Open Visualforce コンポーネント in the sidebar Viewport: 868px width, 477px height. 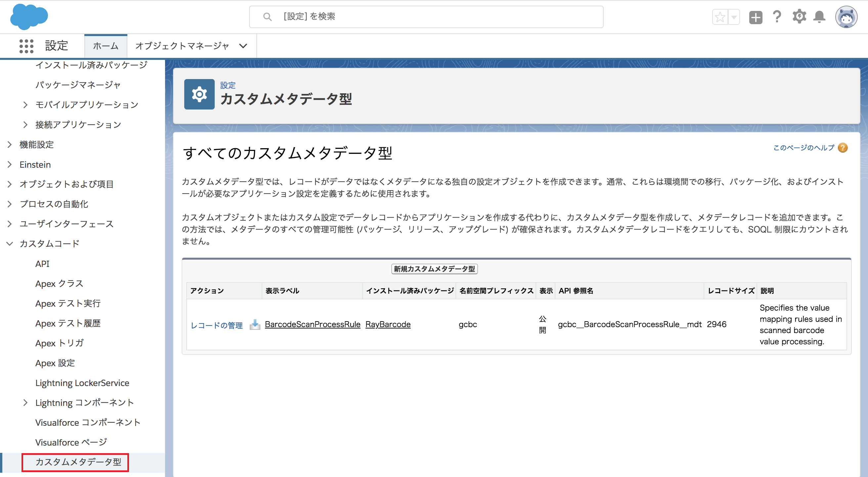pyautogui.click(x=88, y=422)
